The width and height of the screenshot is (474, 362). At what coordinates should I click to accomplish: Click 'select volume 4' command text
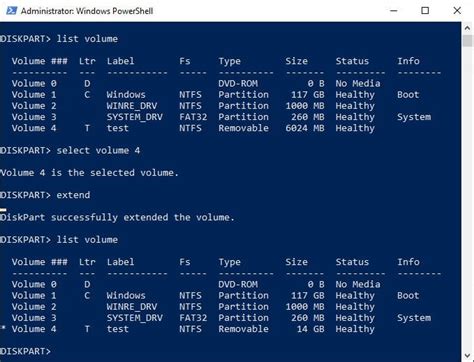tap(98, 150)
